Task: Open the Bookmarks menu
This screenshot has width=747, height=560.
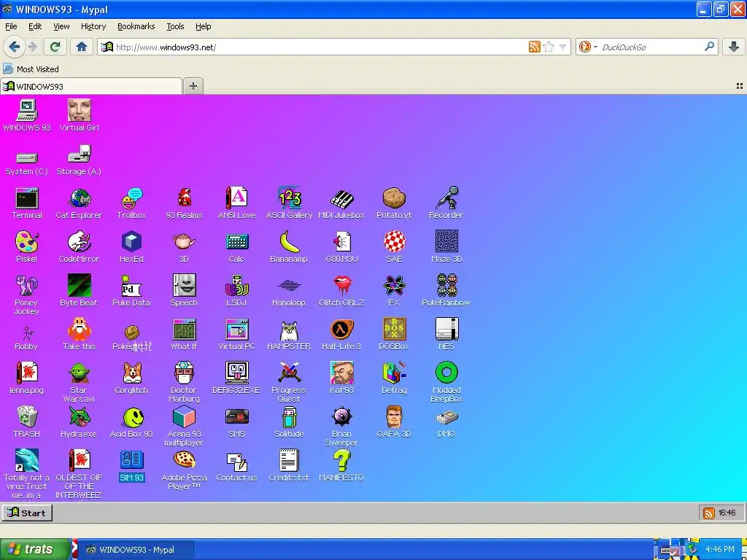Action: (136, 26)
